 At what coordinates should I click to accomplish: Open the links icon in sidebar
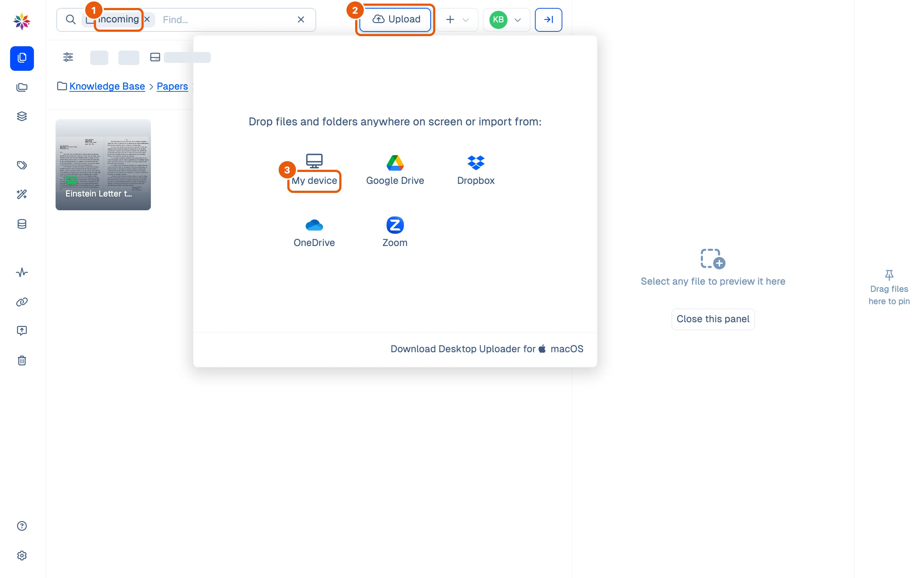tap(22, 302)
